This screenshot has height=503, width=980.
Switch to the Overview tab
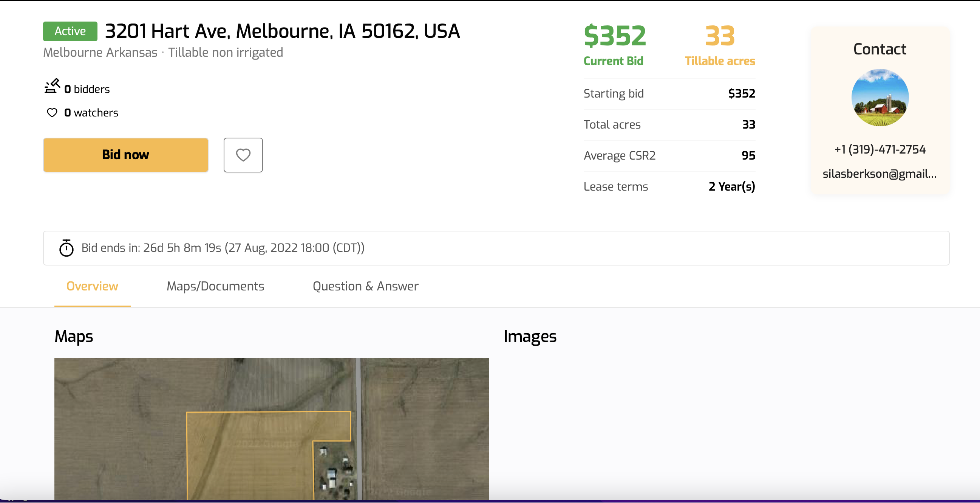click(x=92, y=286)
